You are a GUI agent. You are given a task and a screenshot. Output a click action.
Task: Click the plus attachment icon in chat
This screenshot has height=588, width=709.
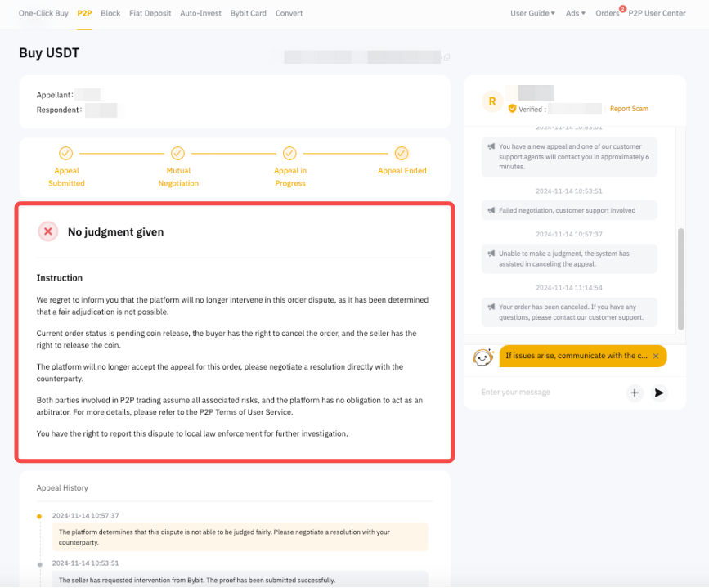click(x=635, y=393)
